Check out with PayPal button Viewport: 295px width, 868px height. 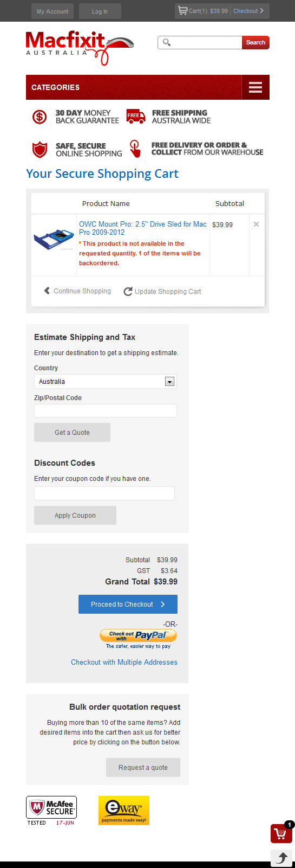click(x=139, y=635)
